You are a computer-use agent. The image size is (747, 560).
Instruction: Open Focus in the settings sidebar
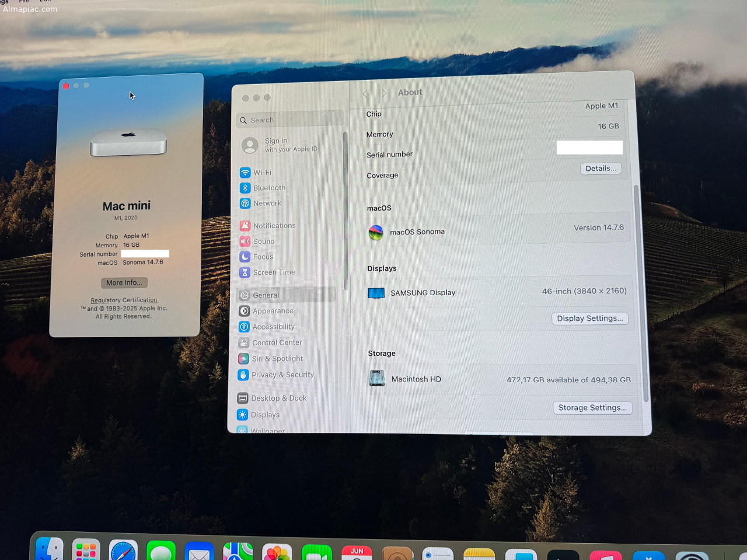[x=256, y=257]
